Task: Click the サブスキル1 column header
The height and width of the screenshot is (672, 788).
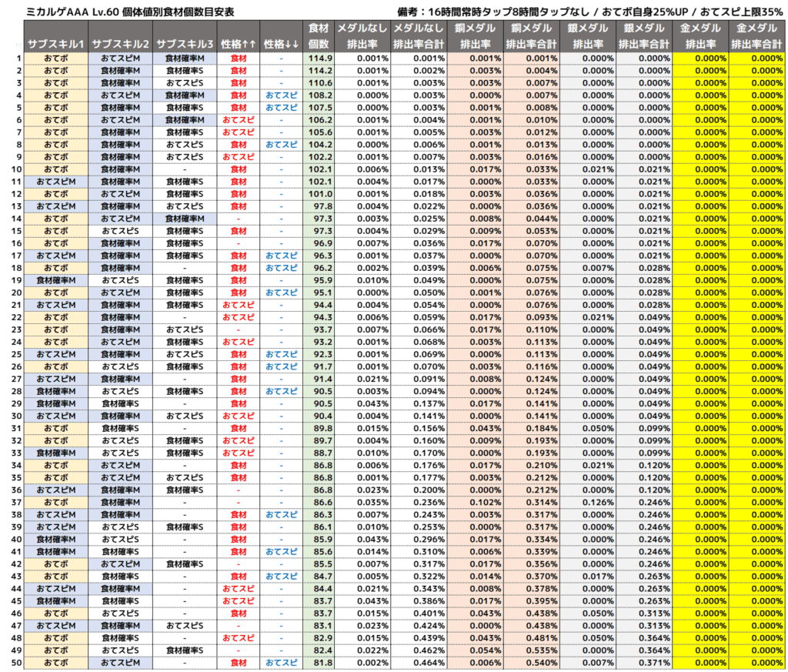Action: (56, 44)
